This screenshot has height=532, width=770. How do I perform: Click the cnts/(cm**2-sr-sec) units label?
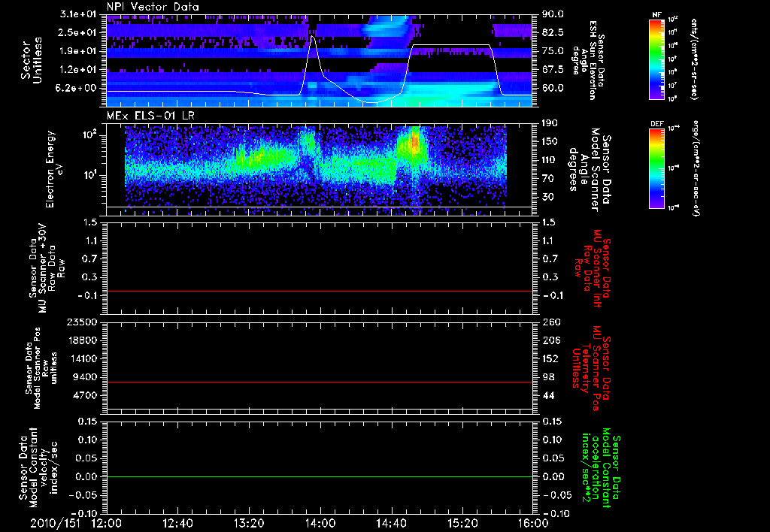point(694,59)
